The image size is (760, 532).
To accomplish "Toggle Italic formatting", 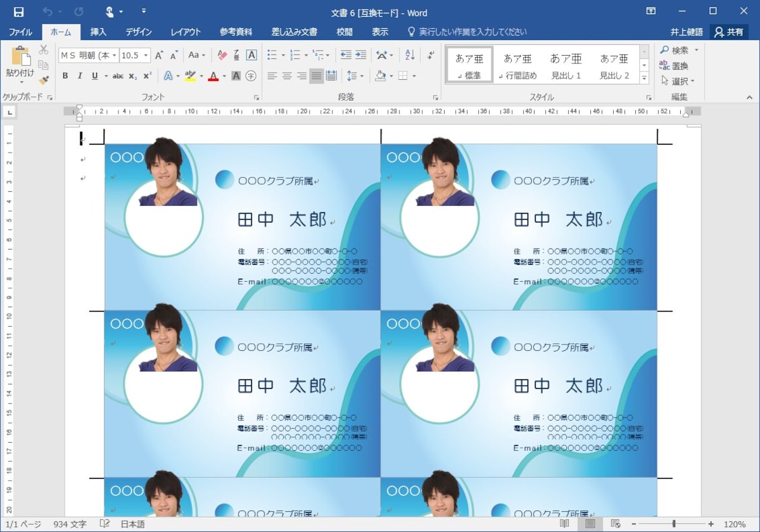I will coord(80,76).
